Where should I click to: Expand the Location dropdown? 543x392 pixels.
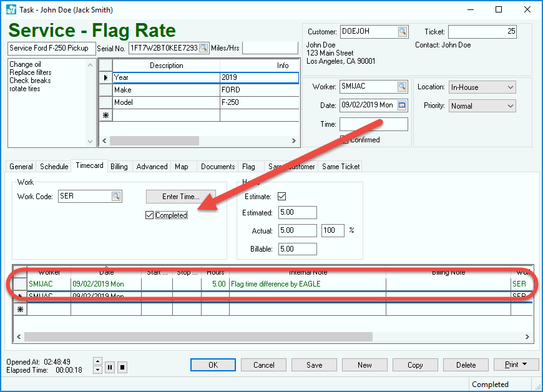511,87
